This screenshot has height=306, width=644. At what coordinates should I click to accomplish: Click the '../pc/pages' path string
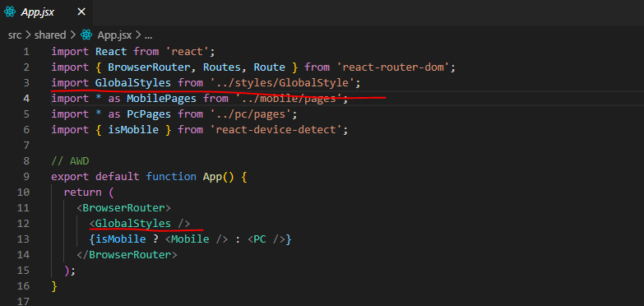251,114
